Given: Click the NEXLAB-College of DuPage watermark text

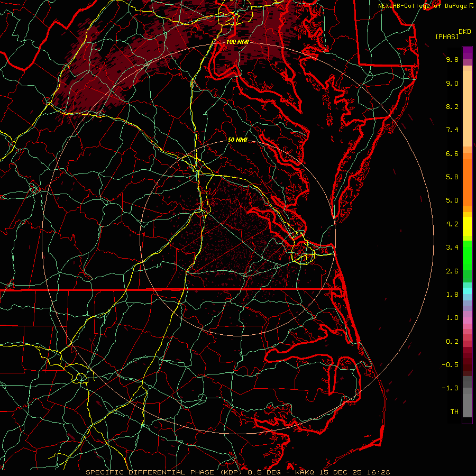Looking at the screenshot, I should coord(422,6).
